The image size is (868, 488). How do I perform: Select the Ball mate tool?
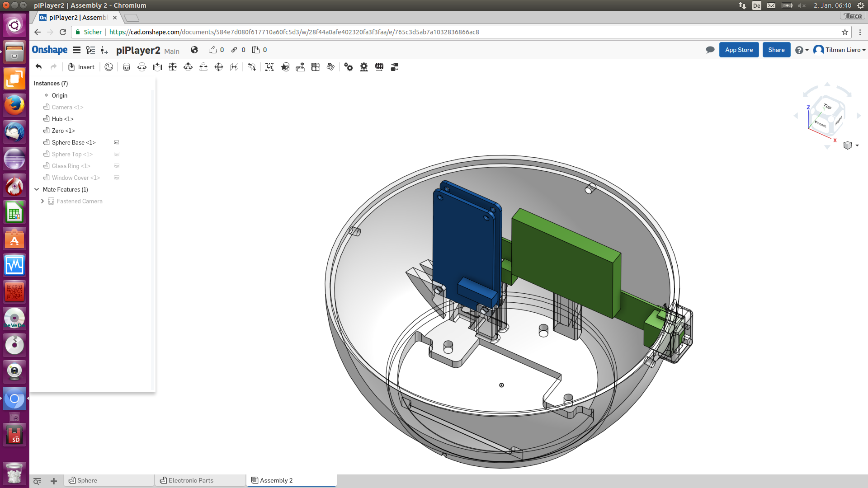tap(219, 67)
